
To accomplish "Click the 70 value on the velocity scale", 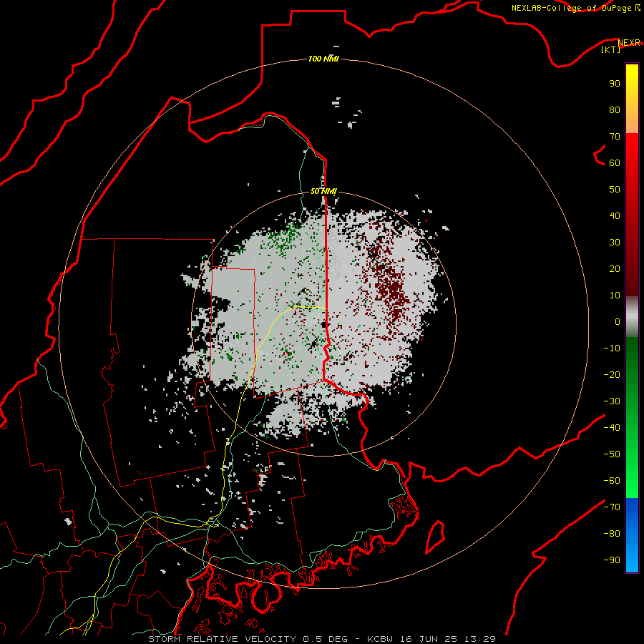I will [615, 137].
